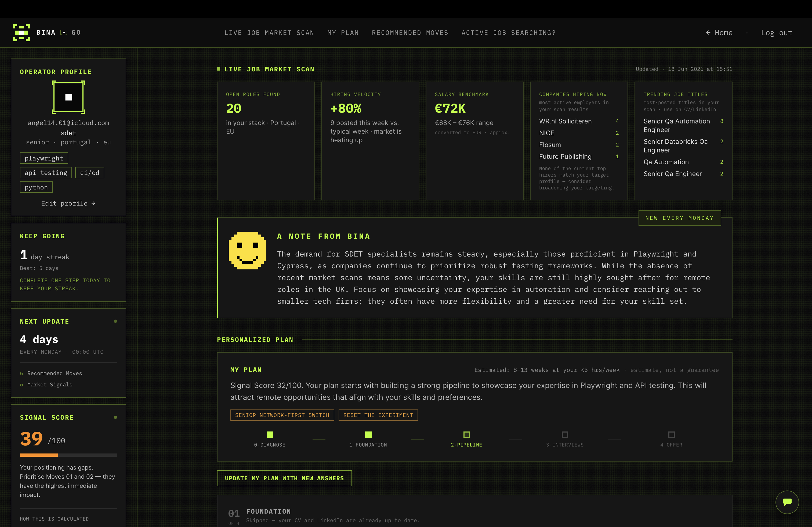Open the chat bubble widget
This screenshot has height=527, width=812.
point(787,502)
